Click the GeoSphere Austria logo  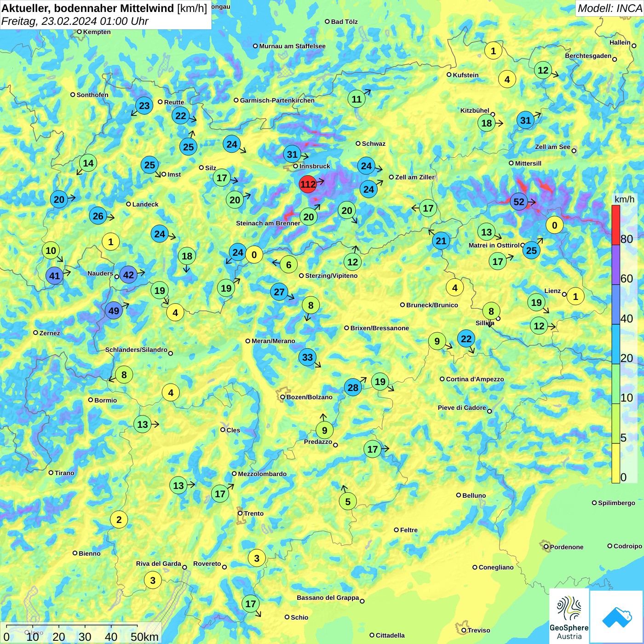coord(569,615)
